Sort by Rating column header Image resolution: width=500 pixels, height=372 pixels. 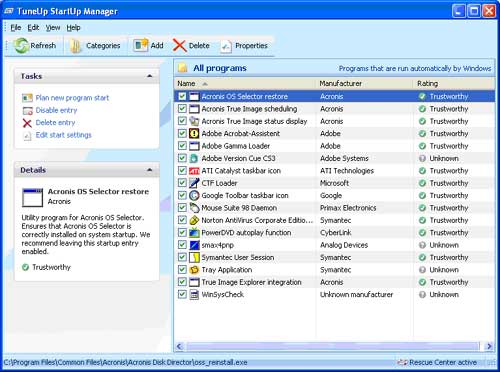[454, 84]
